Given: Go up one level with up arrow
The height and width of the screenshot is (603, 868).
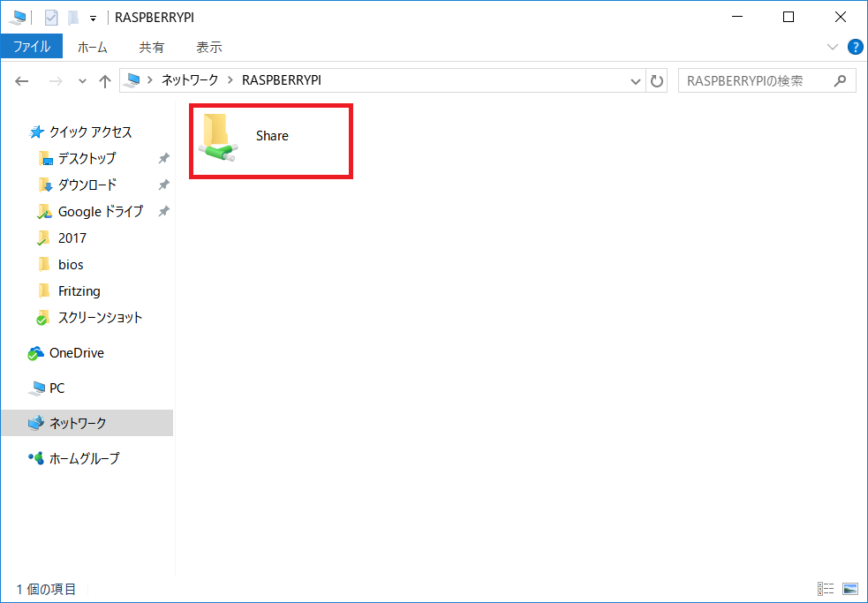Looking at the screenshot, I should click(104, 81).
